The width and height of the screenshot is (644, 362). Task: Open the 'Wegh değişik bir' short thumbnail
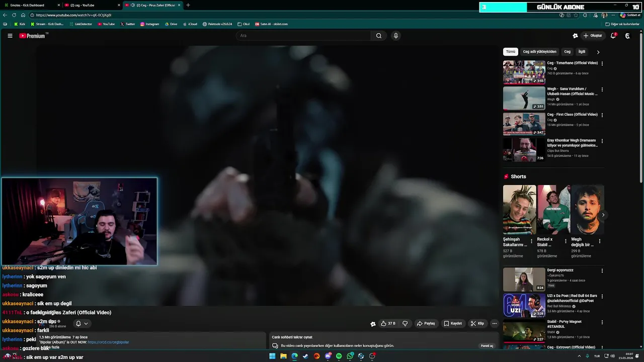click(x=588, y=210)
